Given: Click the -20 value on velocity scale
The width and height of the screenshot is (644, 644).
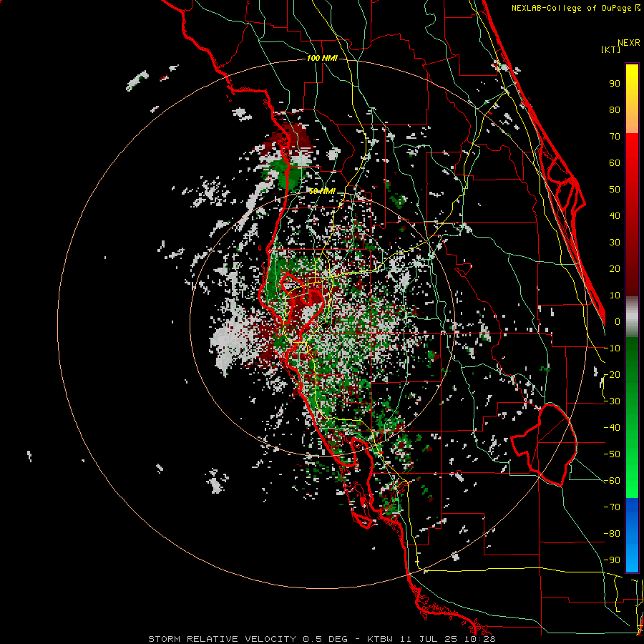Looking at the screenshot, I should [612, 374].
